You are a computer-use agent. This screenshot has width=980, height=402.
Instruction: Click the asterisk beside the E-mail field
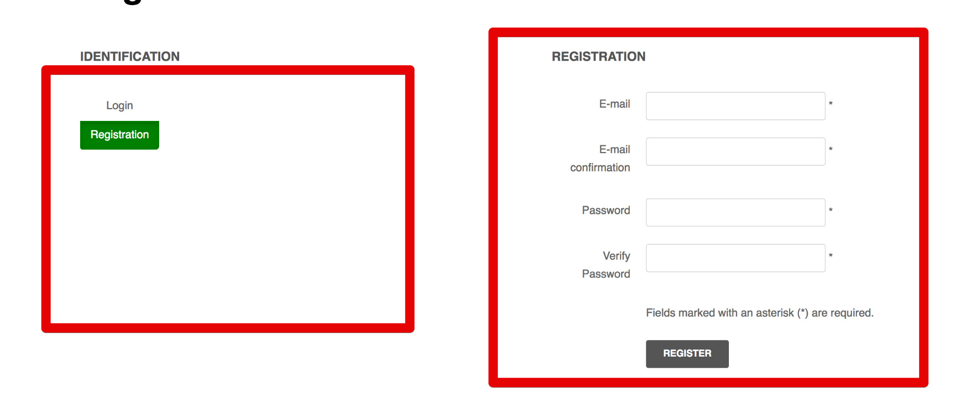tap(831, 104)
